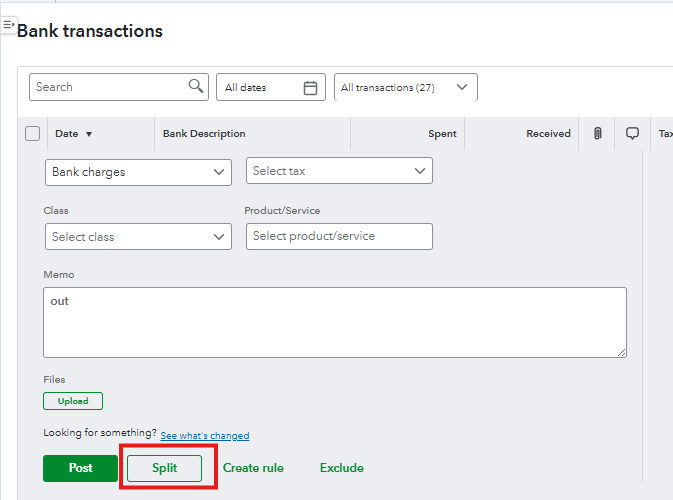Toggle the sidebar collapse menu icon
The image size is (673, 500).
[x=8, y=25]
